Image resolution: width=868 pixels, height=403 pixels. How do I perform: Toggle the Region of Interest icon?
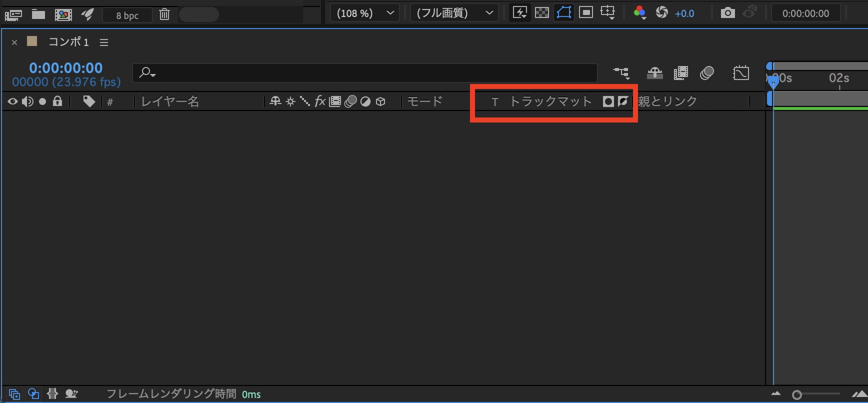point(585,13)
